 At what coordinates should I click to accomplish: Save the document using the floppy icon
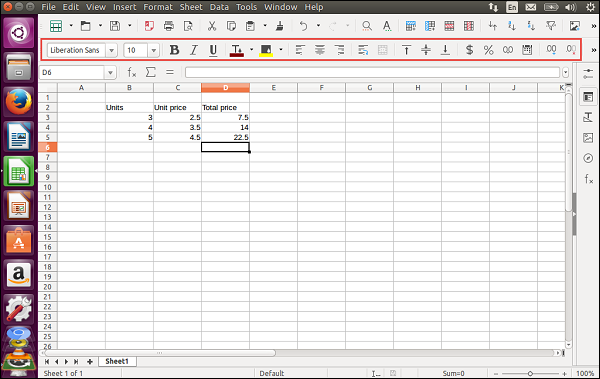point(115,26)
